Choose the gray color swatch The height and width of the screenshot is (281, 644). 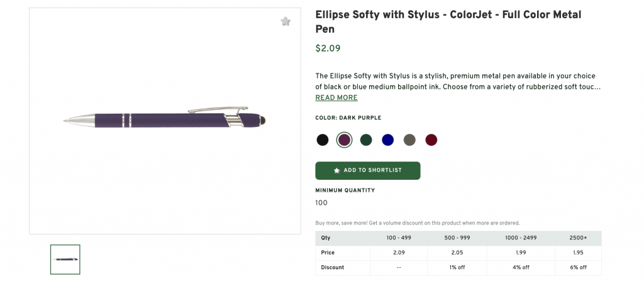click(x=409, y=140)
